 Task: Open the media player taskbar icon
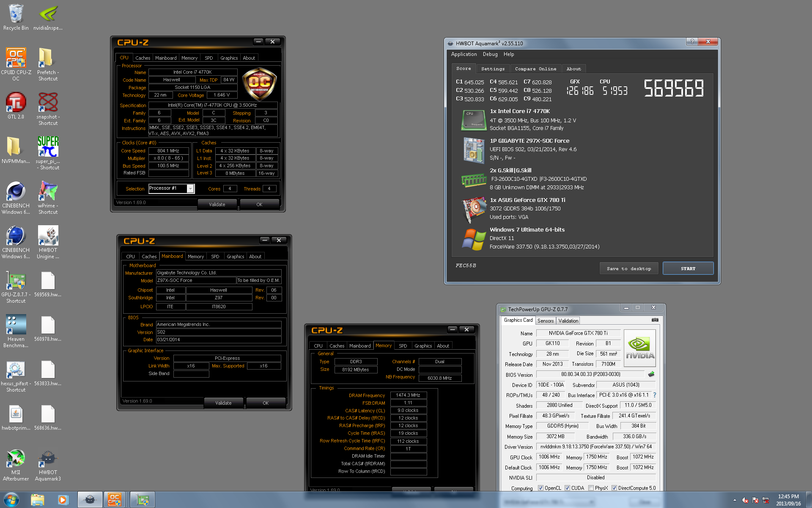[63, 500]
